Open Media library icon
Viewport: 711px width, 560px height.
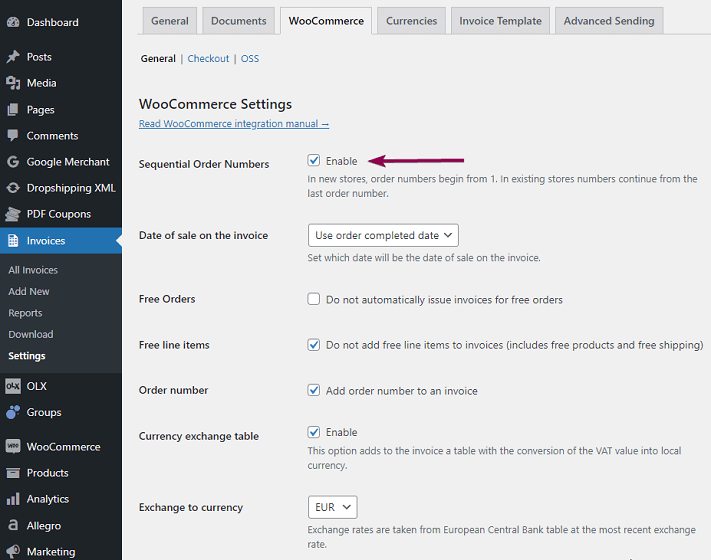(x=13, y=83)
